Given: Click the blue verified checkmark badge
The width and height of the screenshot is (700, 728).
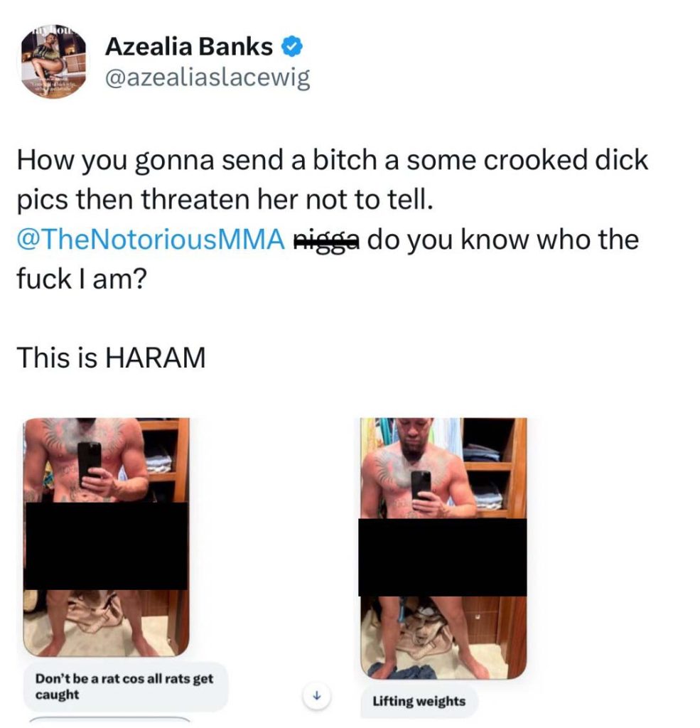Looking at the screenshot, I should tap(293, 47).
